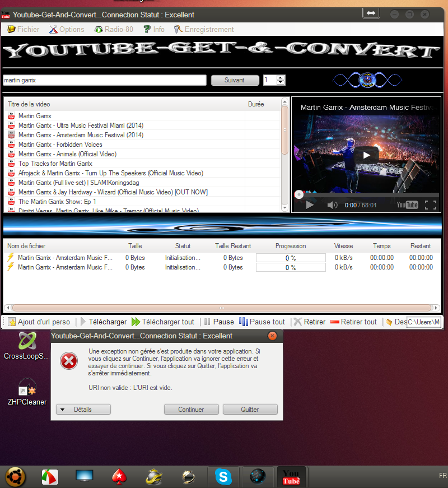Click 'Retirer tout' toolbar button
Image resolution: width=448 pixels, height=488 pixels.
tap(353, 322)
